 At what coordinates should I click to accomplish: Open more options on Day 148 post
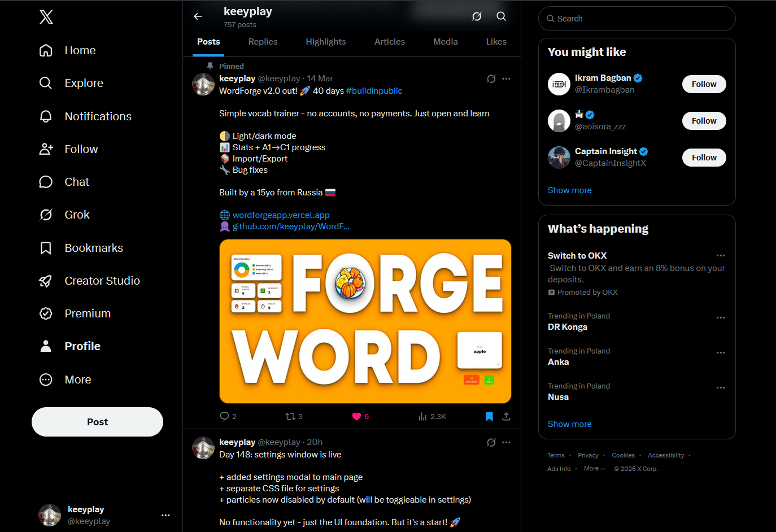click(x=506, y=442)
